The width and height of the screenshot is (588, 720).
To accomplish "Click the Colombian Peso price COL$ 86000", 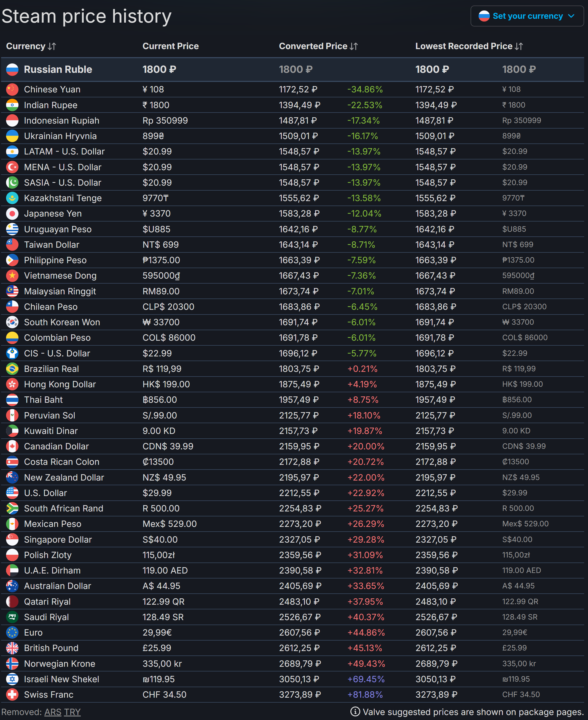I will pyautogui.click(x=169, y=338).
